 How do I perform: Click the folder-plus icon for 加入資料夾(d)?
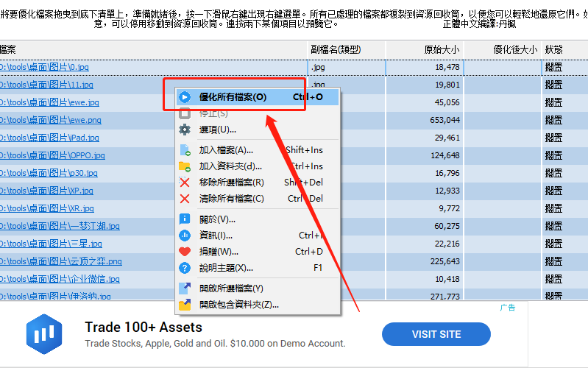tap(185, 166)
